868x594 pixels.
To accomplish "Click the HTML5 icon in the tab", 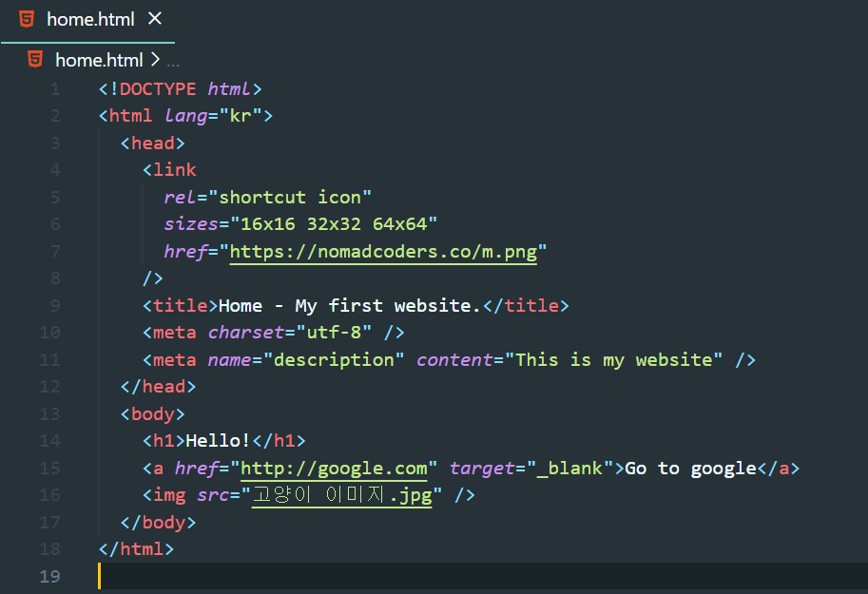I will [27, 19].
